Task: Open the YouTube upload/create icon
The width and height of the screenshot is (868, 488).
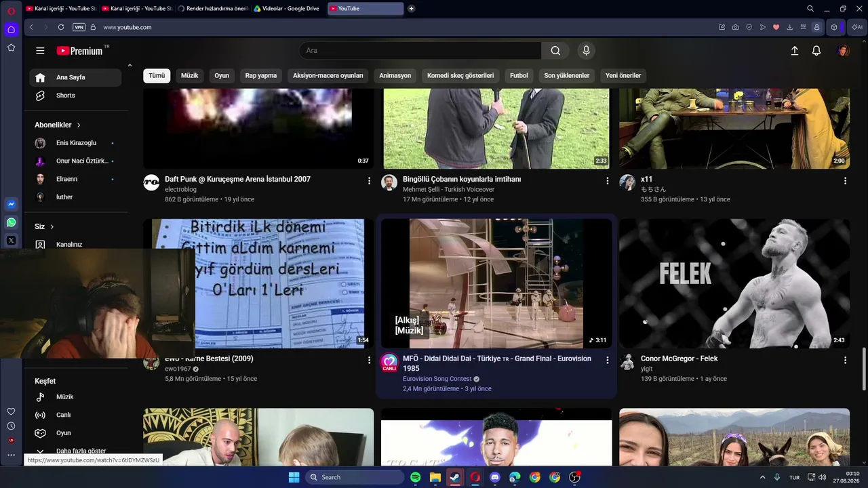Action: click(795, 51)
